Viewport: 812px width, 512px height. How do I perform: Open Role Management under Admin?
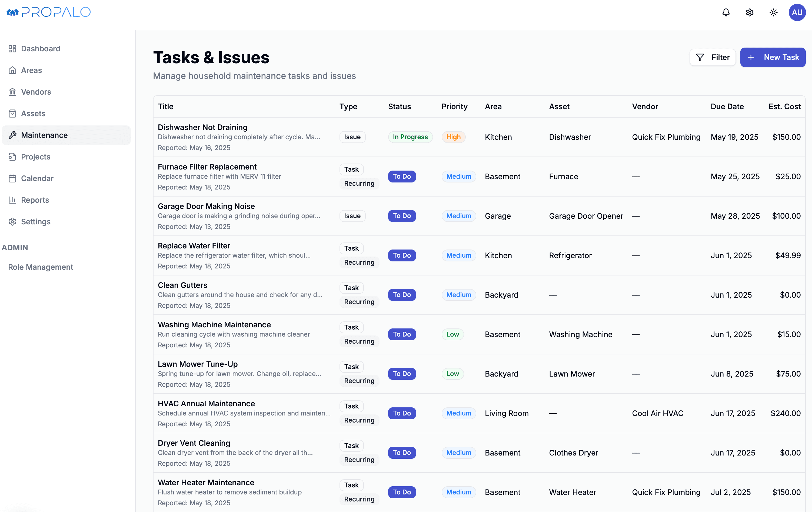41,267
